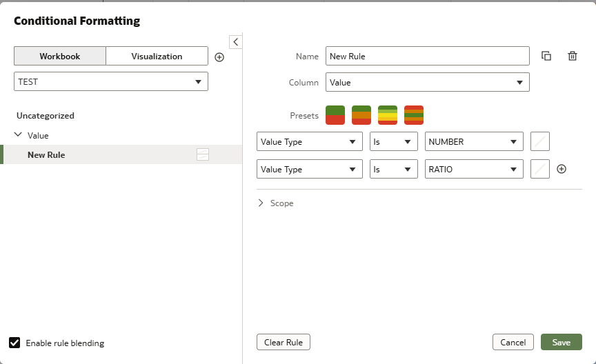The height and width of the screenshot is (364, 596).
Task: Apply the green-orange-red three-color preset
Action: [x=361, y=115]
